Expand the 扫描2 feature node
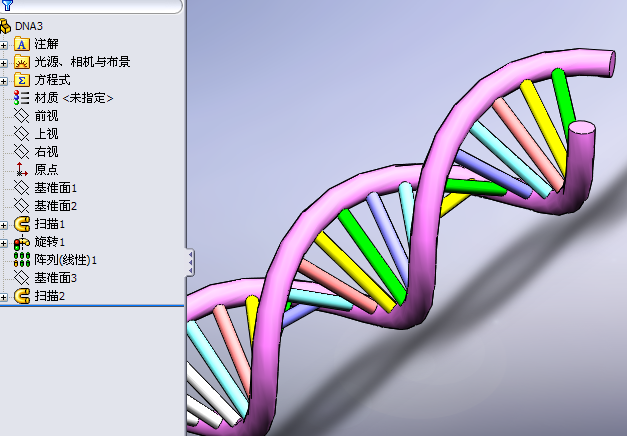Screen dimensions: 627x436 [4, 297]
